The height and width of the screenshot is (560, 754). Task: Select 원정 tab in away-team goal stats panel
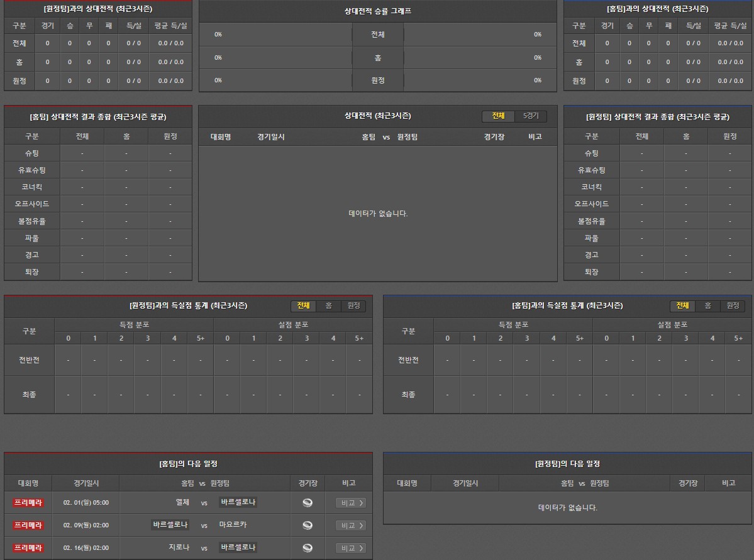(353, 306)
